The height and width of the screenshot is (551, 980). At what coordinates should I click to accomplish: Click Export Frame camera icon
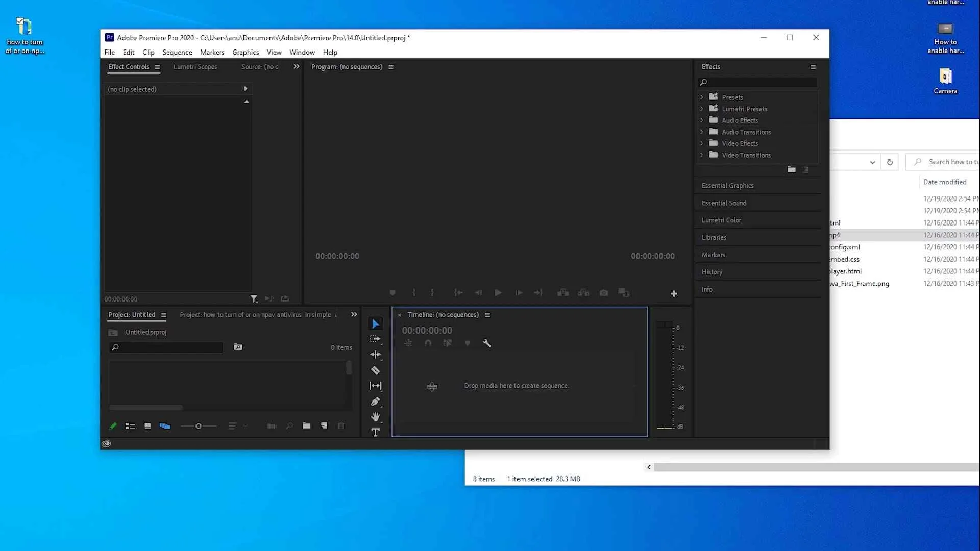pyautogui.click(x=604, y=293)
